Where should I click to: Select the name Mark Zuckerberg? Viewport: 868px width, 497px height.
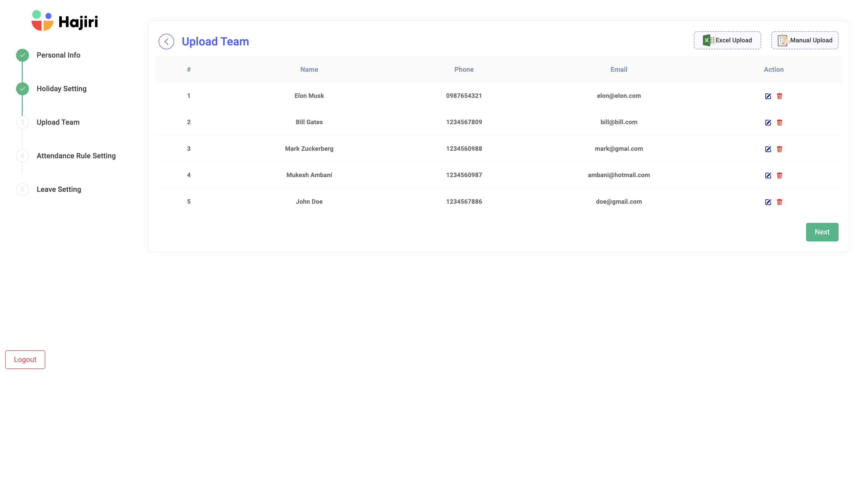click(x=309, y=149)
